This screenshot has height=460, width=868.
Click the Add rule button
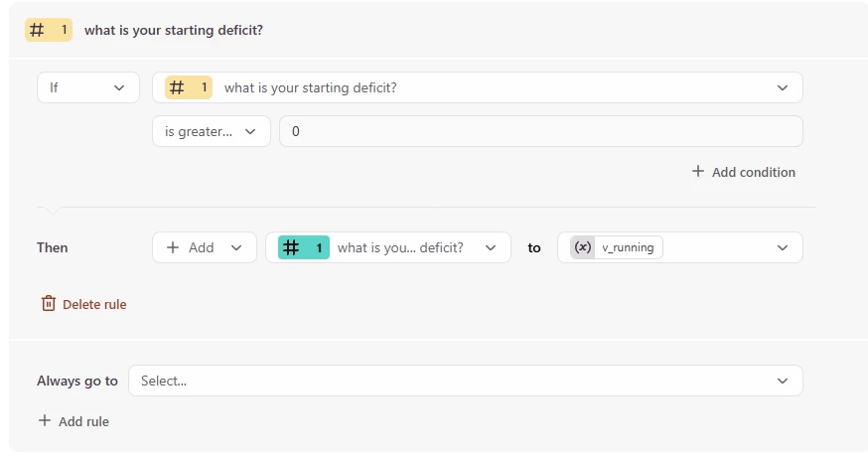(x=83, y=421)
